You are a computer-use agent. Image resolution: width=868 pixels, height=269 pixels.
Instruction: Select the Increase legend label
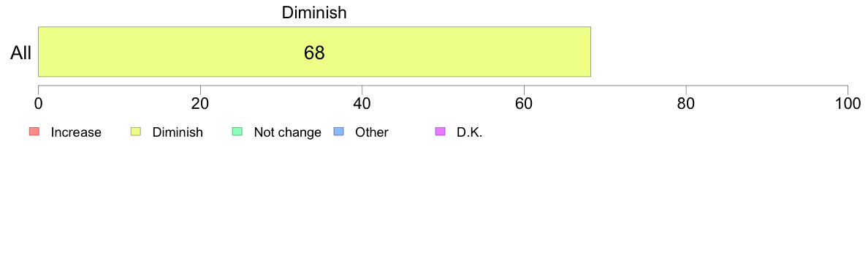[76, 132]
